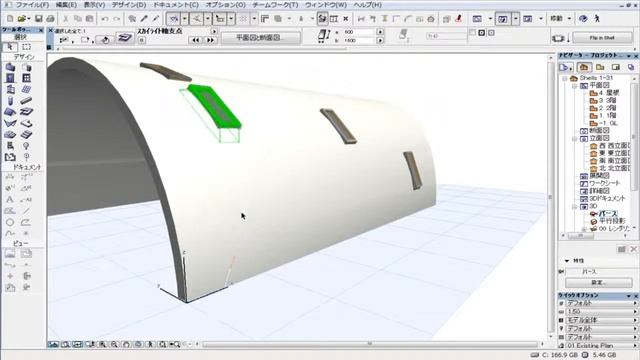Click the hand pan icon in the bottom bar
640x360 pixels.
126,344
